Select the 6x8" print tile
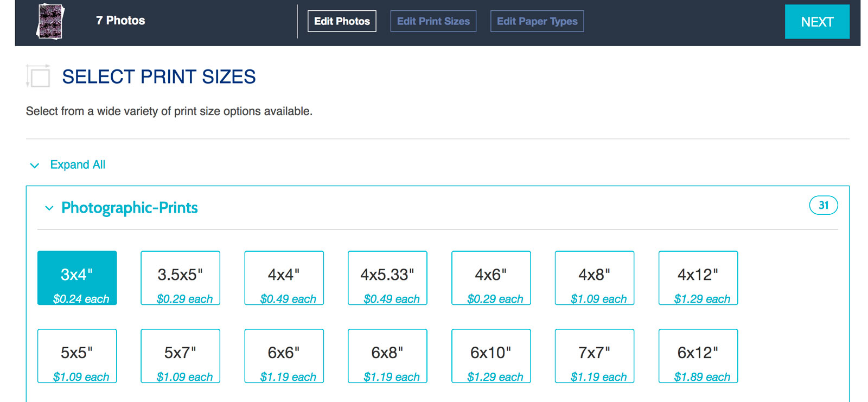The width and height of the screenshot is (868, 402). (x=387, y=356)
